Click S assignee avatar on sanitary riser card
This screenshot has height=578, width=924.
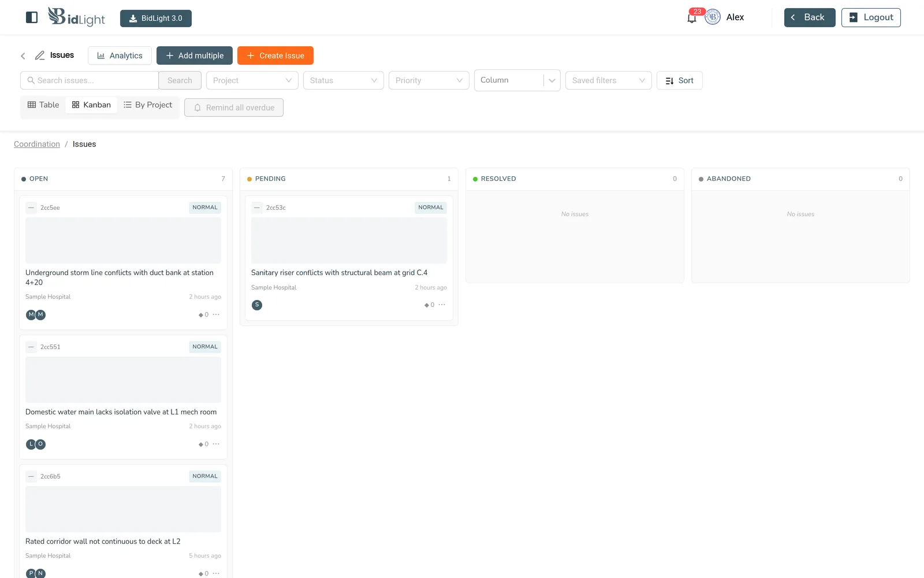(257, 305)
